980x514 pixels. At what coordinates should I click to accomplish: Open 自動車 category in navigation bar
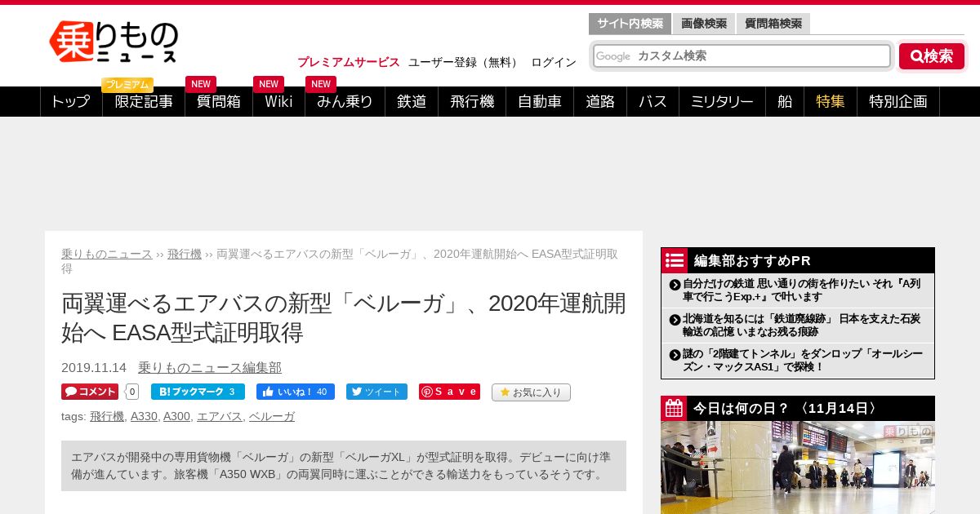540,101
